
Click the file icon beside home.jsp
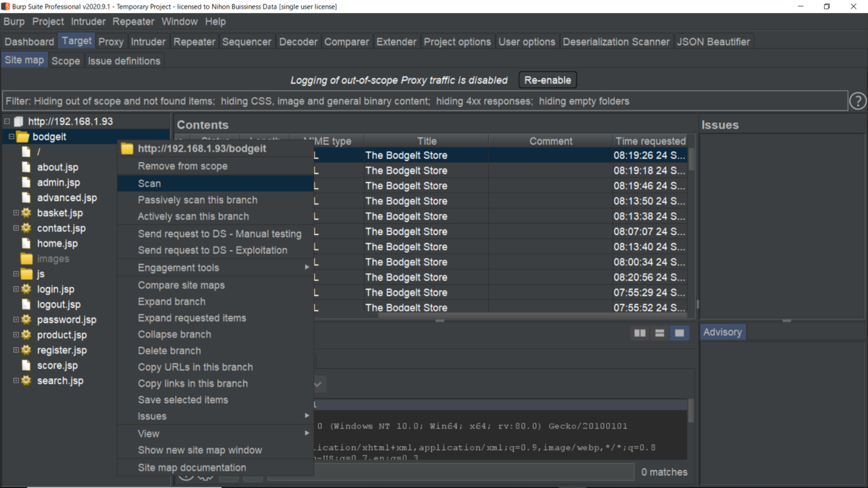point(26,243)
